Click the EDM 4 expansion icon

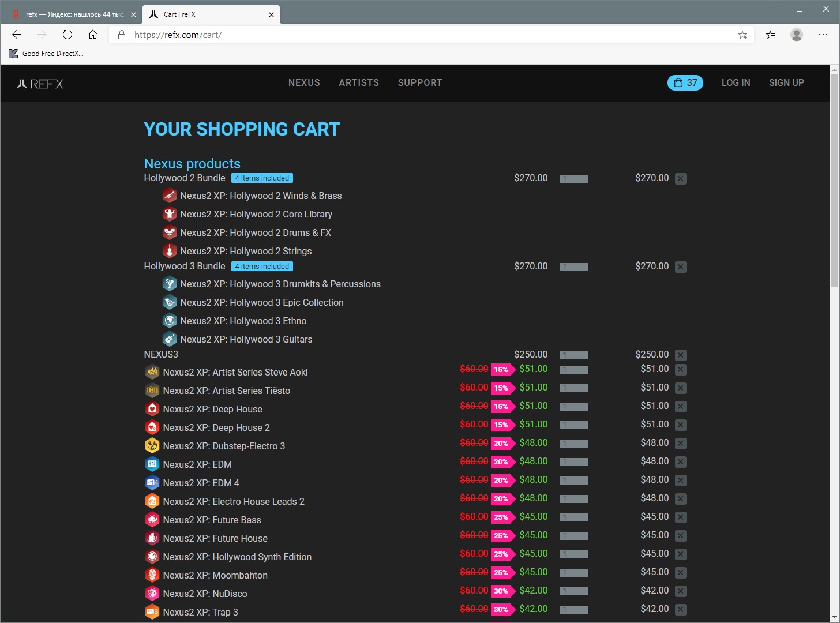click(152, 483)
